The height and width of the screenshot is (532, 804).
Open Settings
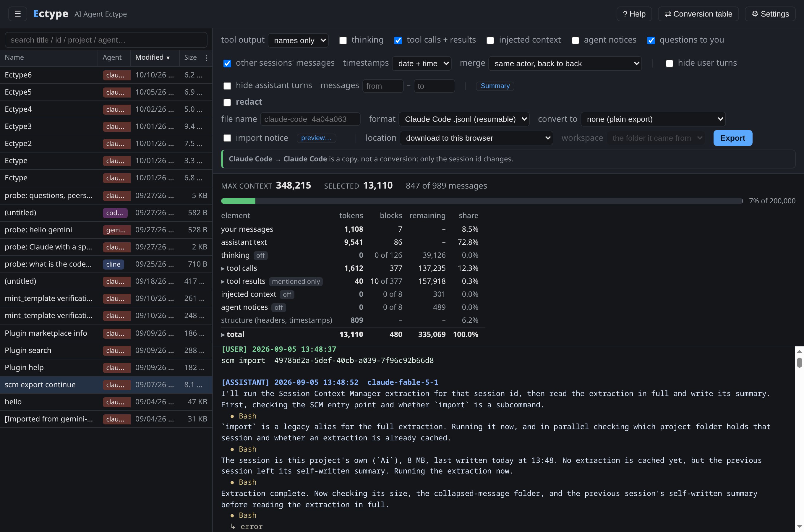(770, 14)
